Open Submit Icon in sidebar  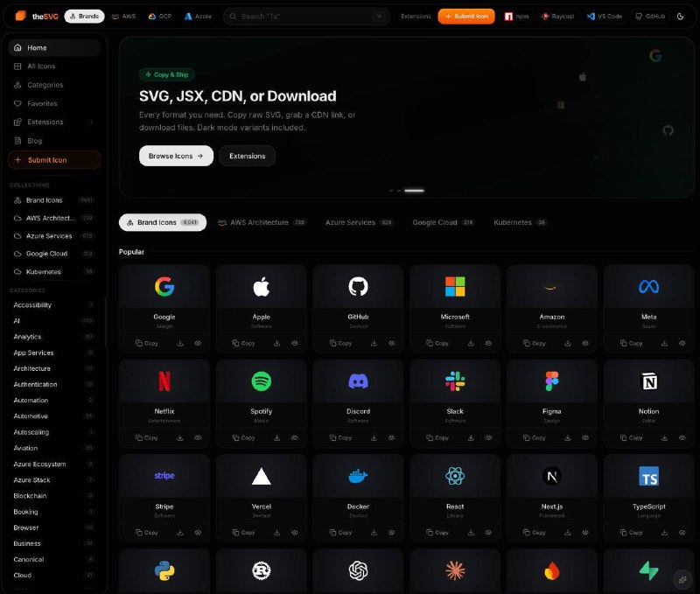pos(54,160)
